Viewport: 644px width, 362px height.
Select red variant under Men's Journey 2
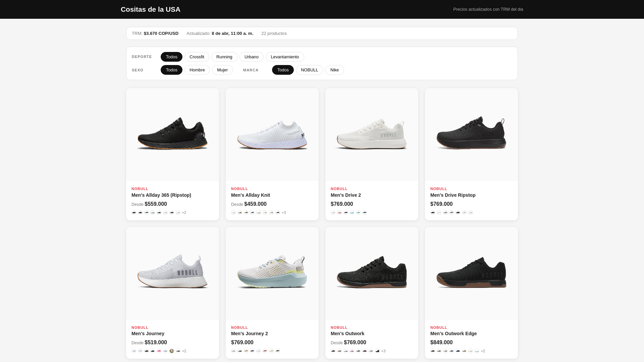pos(265,351)
